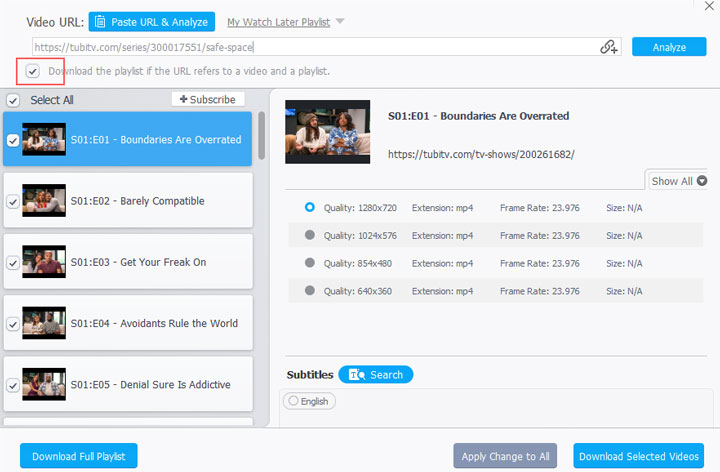720x472 pixels.
Task: Click the tubitv.com/tv-shows/200261682 URL text
Action: (x=481, y=154)
